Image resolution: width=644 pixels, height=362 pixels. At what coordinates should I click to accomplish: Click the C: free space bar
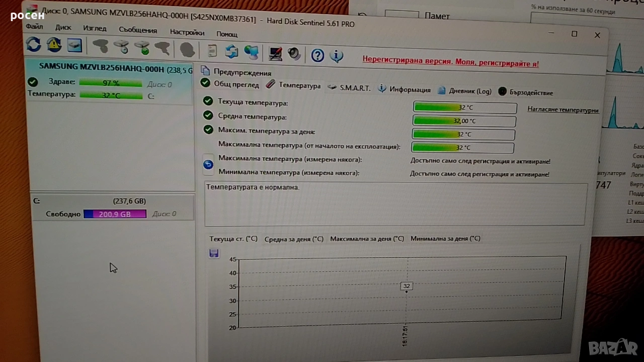coord(115,214)
